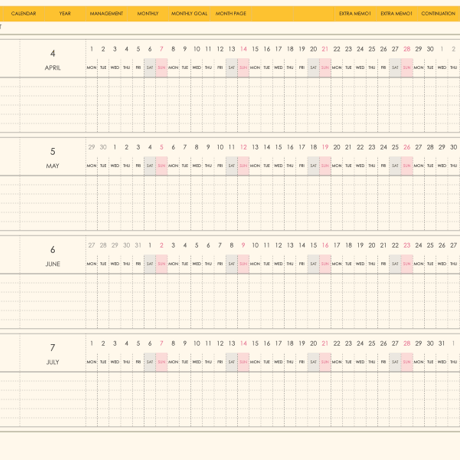Jump to the JULY month label
The width and height of the screenshot is (460, 460).
(x=53, y=362)
